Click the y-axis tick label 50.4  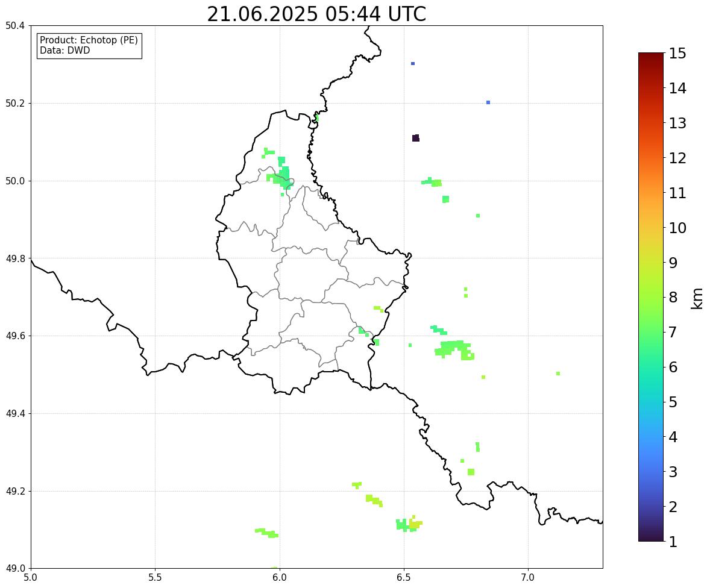pyautogui.click(x=15, y=26)
